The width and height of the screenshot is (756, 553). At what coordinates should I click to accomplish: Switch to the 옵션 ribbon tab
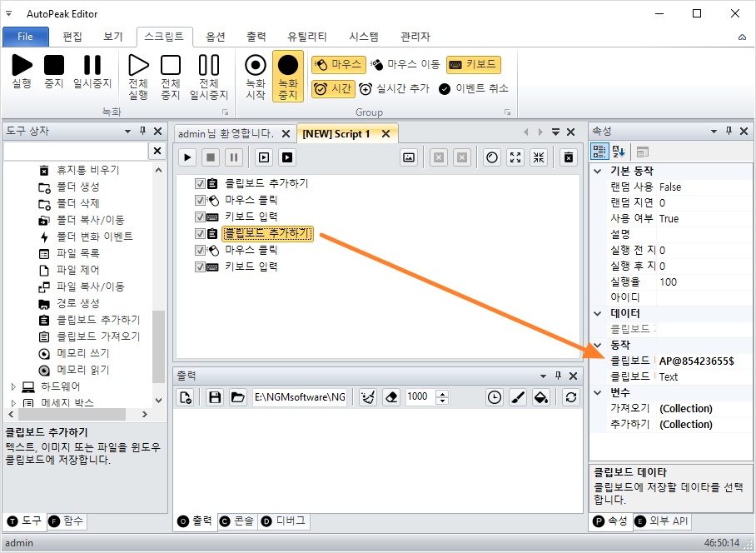point(216,37)
